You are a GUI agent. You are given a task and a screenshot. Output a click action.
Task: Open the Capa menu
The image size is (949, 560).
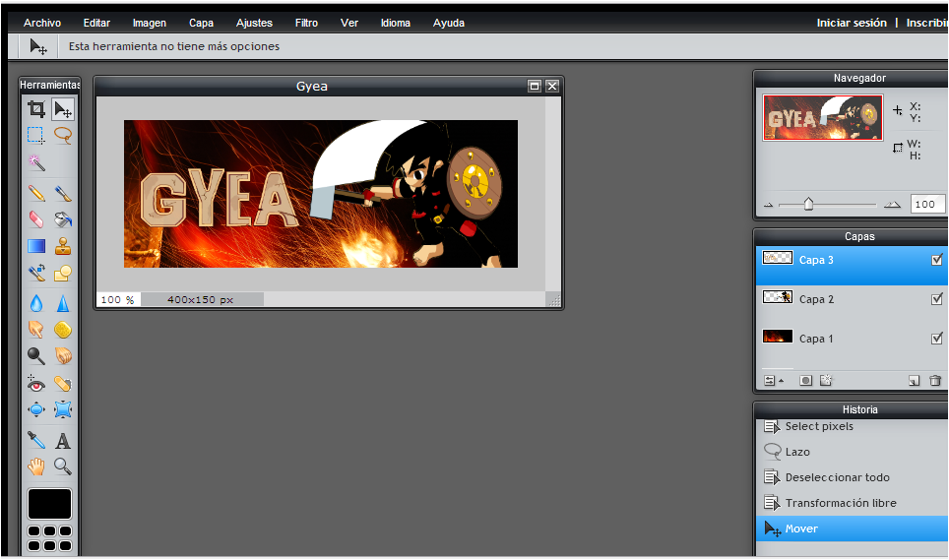(201, 23)
